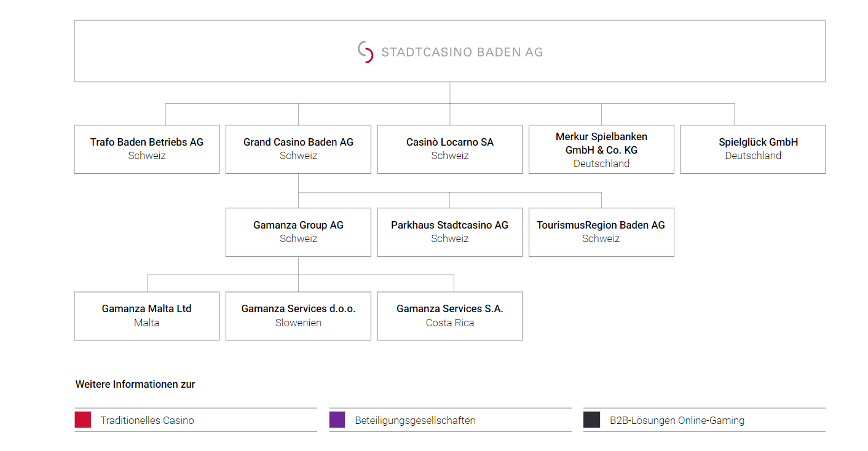The height and width of the screenshot is (451, 868).
Task: Select the Parkhaus Stadtcasino AG box
Action: point(450,232)
